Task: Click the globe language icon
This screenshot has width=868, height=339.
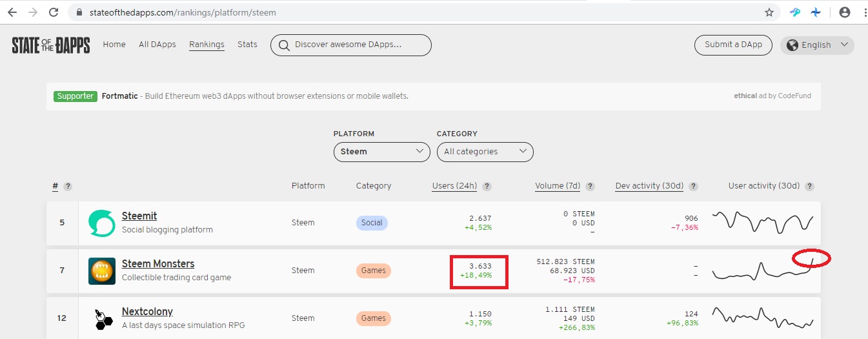Action: [x=792, y=45]
